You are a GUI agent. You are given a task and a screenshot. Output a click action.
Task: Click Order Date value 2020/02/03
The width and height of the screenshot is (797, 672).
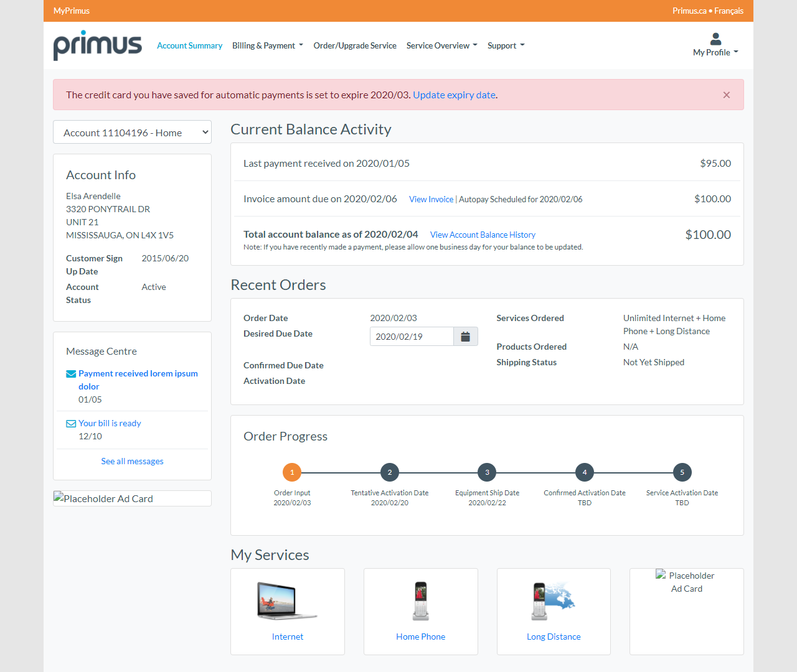(394, 318)
